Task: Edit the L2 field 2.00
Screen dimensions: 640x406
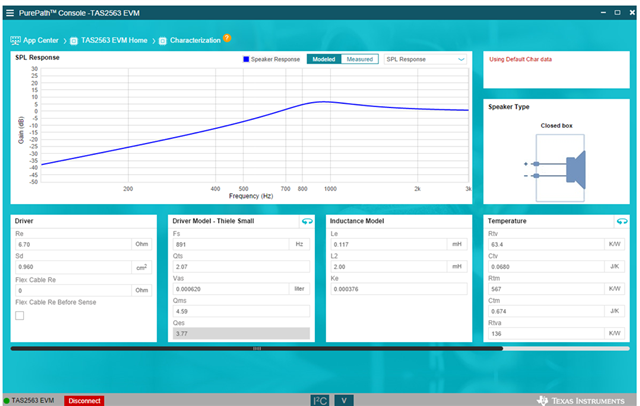Action: pyautogui.click(x=389, y=266)
